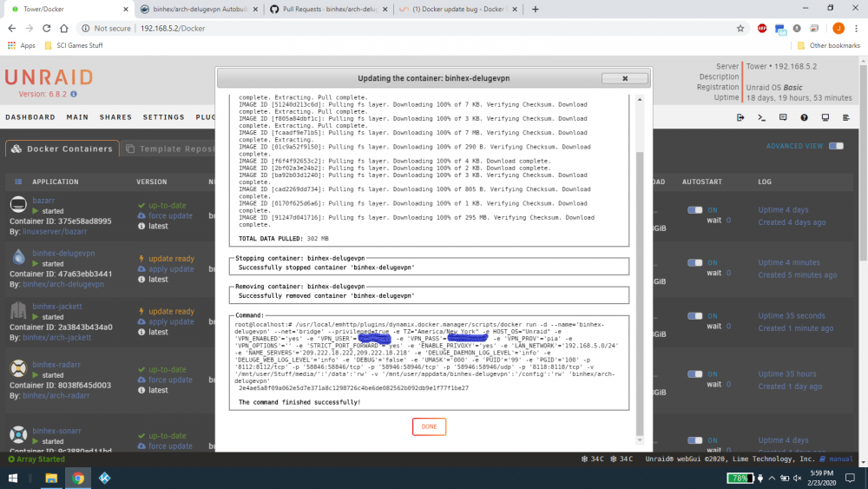Image resolution: width=868 pixels, height=489 pixels.
Task: Click the logout icon in Unraid header
Action: point(740,117)
